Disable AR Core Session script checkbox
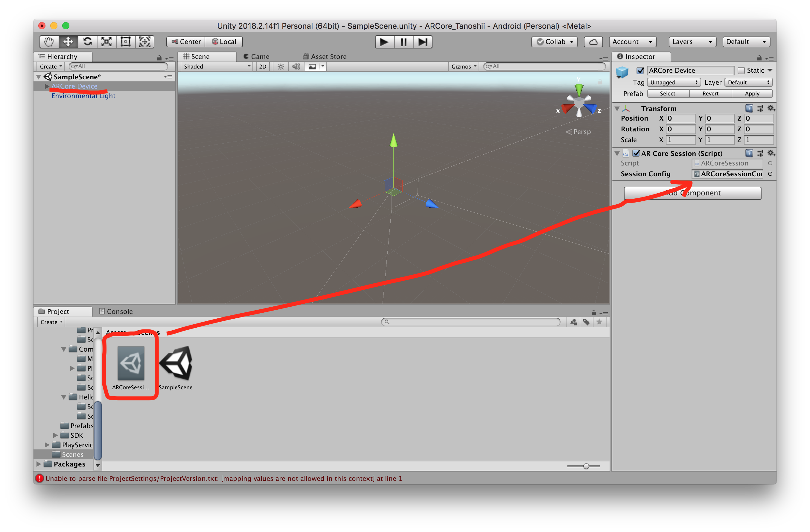 (x=636, y=153)
